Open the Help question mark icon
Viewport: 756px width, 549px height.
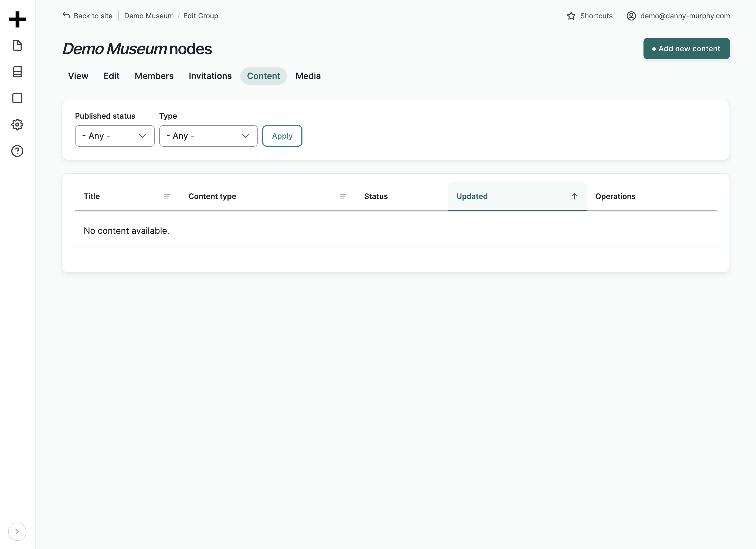(x=17, y=151)
